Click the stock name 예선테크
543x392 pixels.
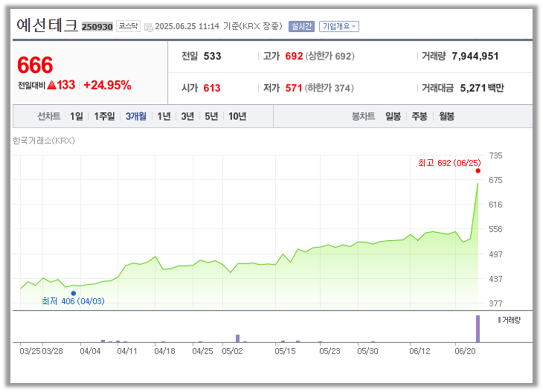click(47, 25)
